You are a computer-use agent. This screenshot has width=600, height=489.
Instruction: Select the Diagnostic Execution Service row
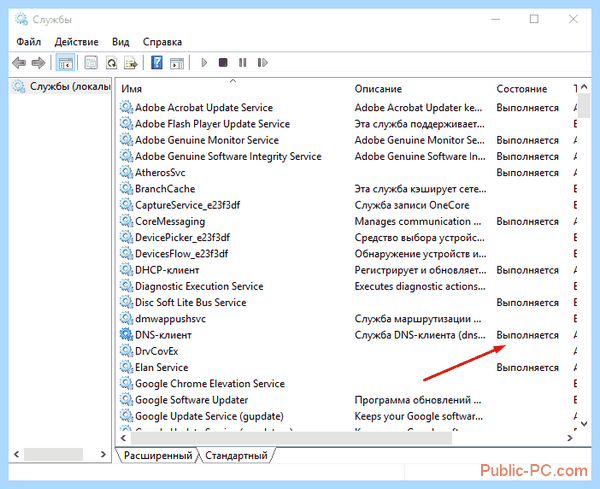346,286
